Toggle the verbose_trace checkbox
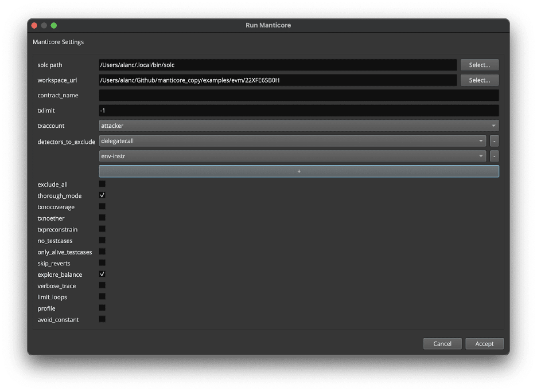 (102, 285)
